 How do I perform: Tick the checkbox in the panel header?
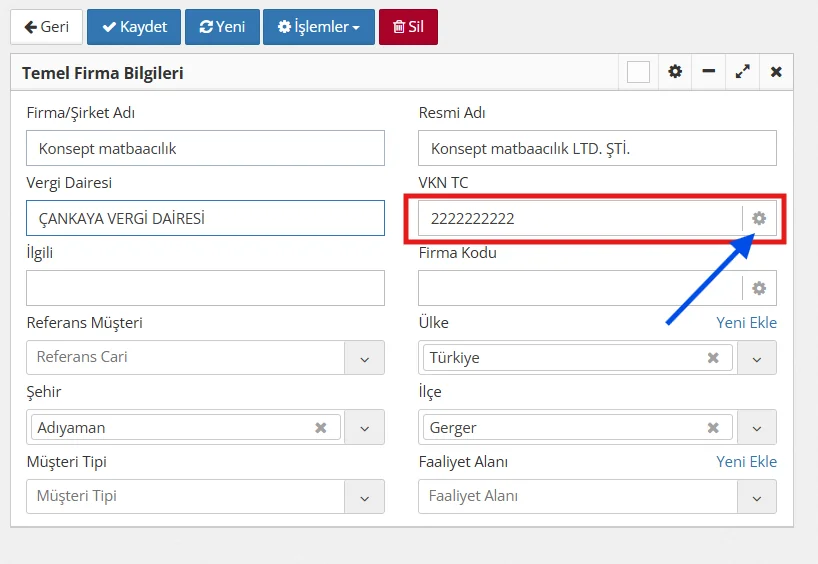638,72
